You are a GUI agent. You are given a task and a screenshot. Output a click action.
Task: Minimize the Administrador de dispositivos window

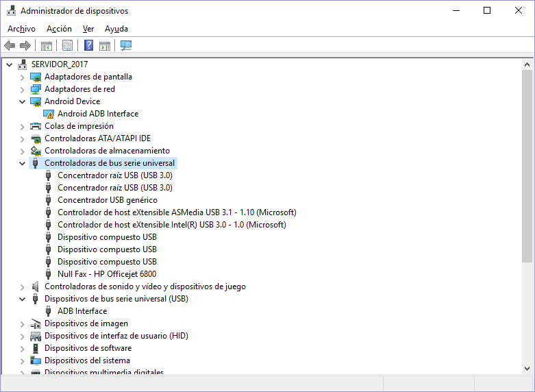pyautogui.click(x=456, y=10)
